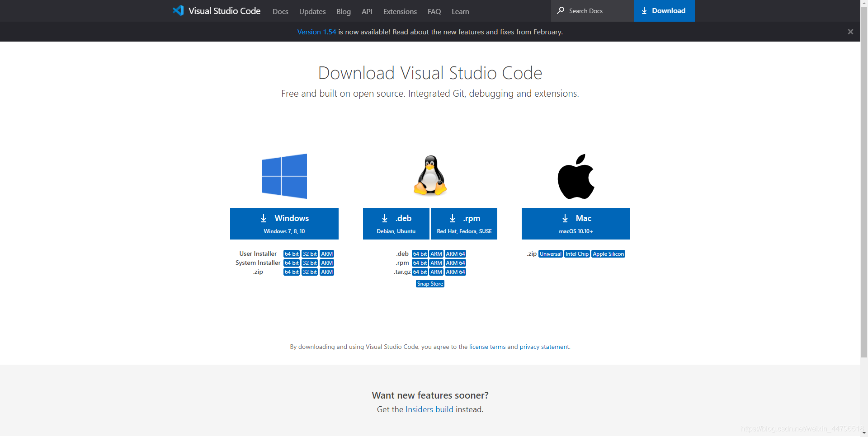The image size is (868, 437).
Task: Open the Version 1.54 link
Action: [316, 32]
